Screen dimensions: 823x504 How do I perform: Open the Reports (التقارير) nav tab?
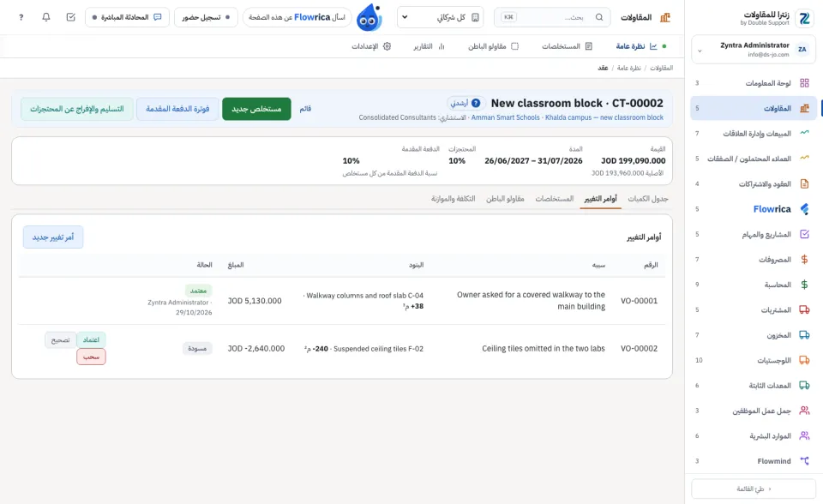click(429, 46)
